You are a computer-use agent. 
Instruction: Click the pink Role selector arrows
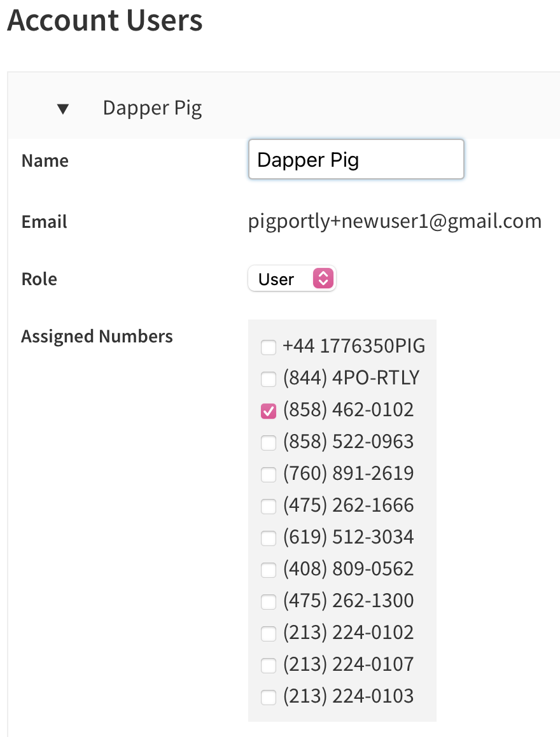tap(323, 279)
